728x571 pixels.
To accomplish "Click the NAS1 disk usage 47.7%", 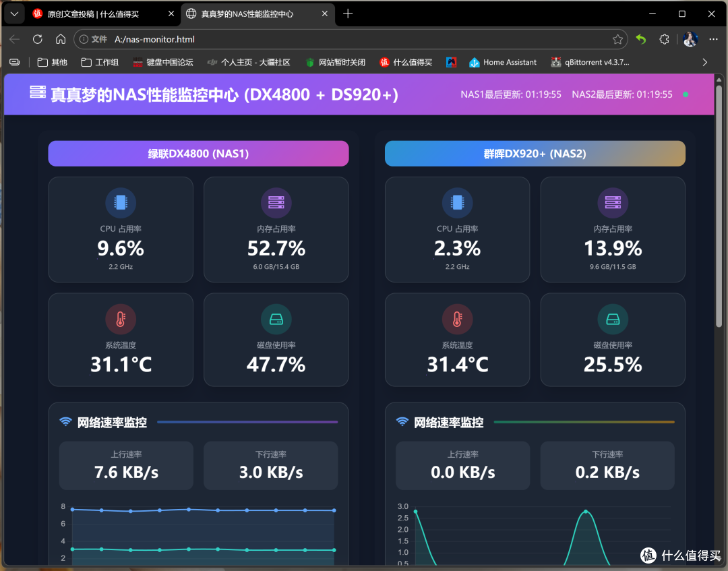I will pos(276,365).
